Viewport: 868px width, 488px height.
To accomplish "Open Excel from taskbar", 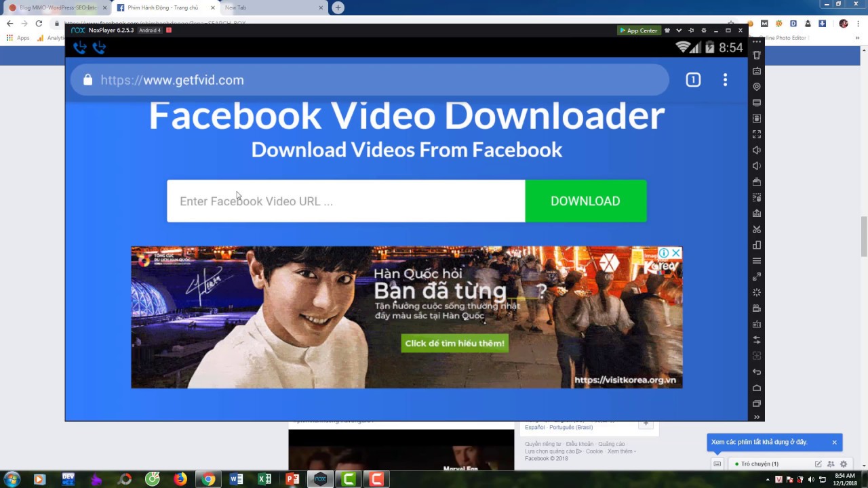I will pyautogui.click(x=264, y=479).
